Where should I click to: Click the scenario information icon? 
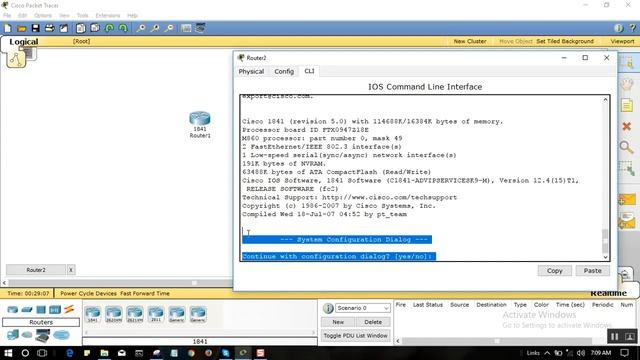tap(328, 308)
